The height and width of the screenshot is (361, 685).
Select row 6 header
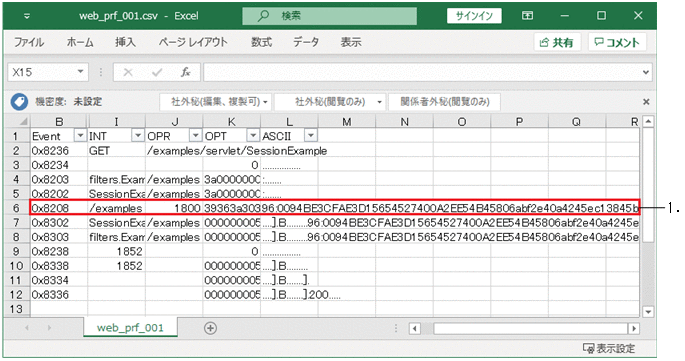[17, 208]
